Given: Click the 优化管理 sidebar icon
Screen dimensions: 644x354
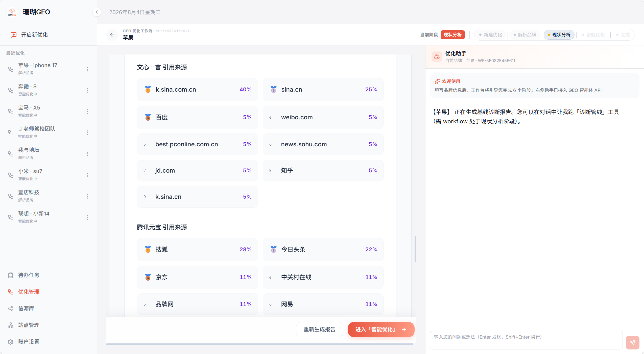Looking at the screenshot, I should [11, 292].
